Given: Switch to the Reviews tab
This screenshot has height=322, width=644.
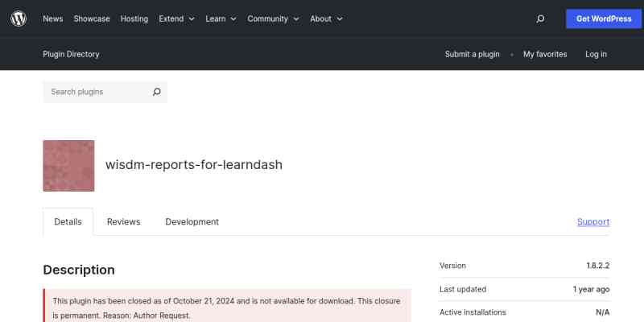Looking at the screenshot, I should (123, 221).
